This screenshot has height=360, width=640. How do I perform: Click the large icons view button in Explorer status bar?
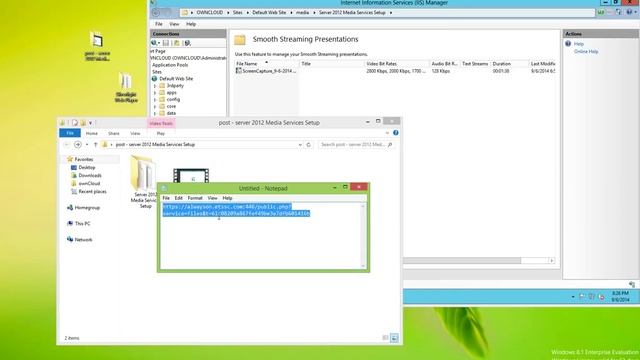pyautogui.click(x=394, y=338)
